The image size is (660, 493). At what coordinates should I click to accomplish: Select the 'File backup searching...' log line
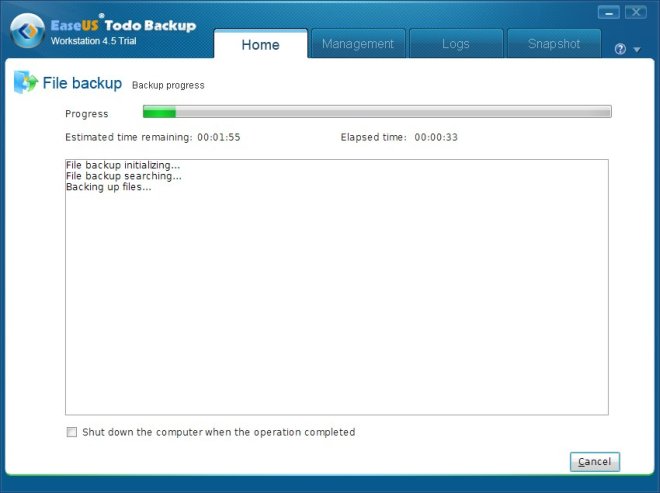[x=124, y=176]
